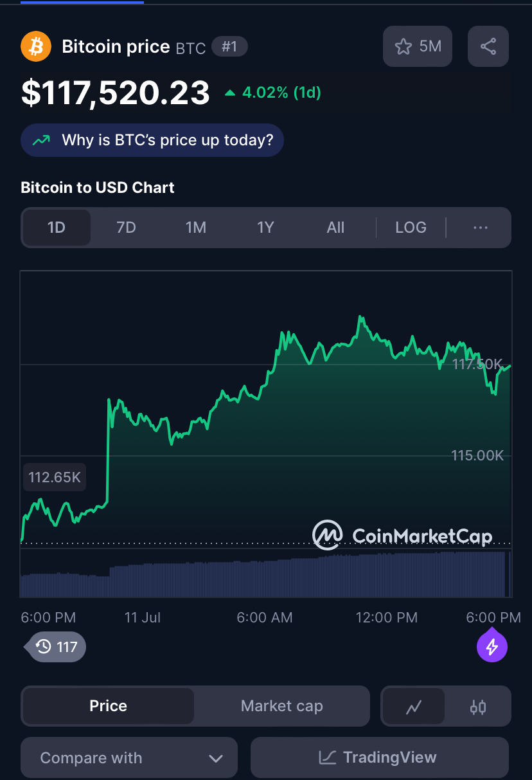This screenshot has height=780, width=532.
Task: Open the history clock 117 badge
Action: click(56, 646)
